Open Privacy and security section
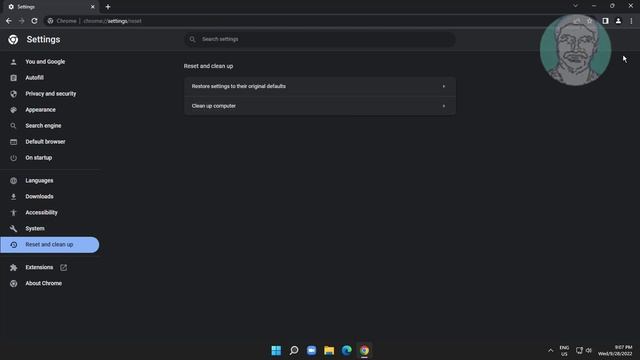The height and width of the screenshot is (360, 640). [x=51, y=94]
